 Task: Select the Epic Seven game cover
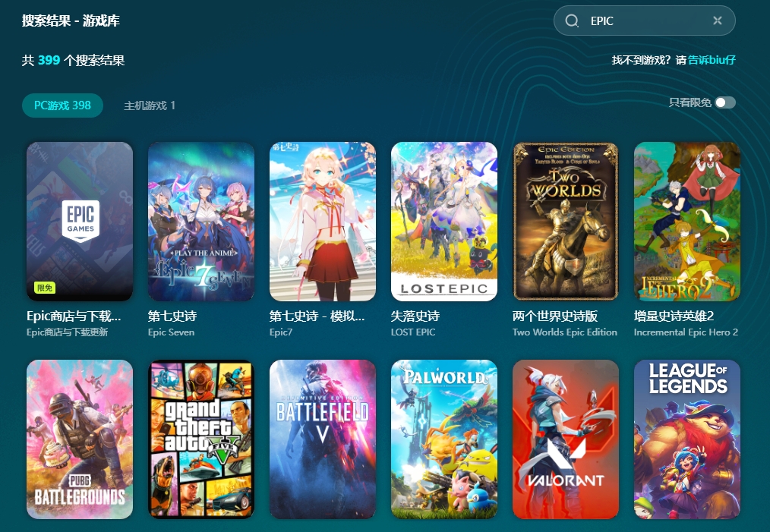201,222
